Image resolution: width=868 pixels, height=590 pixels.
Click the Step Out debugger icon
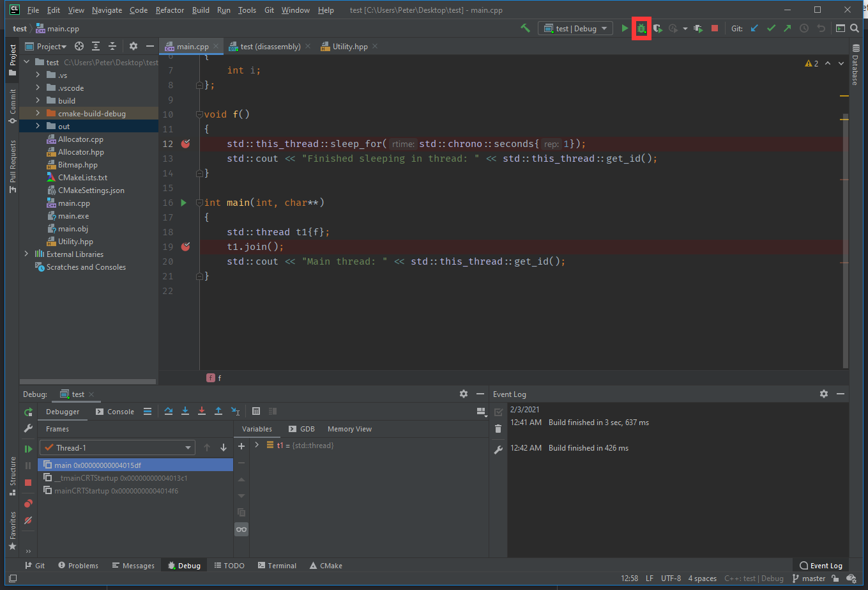coord(218,411)
